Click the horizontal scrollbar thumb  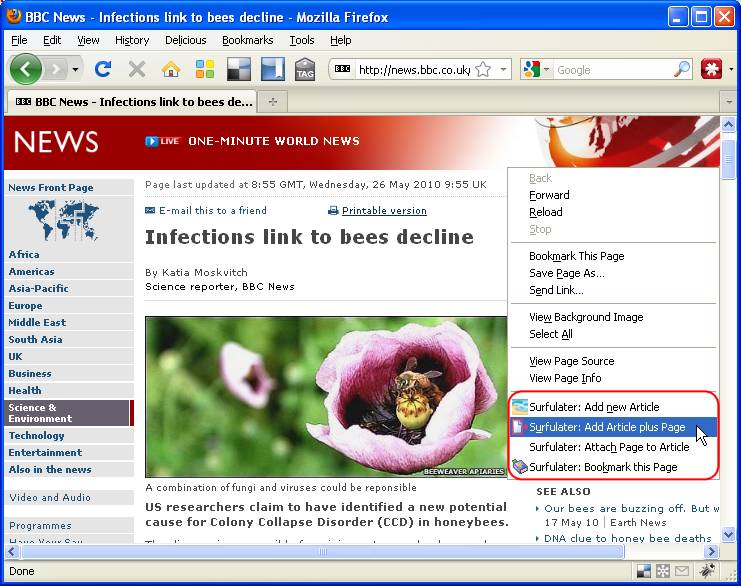pyautogui.click(x=323, y=552)
